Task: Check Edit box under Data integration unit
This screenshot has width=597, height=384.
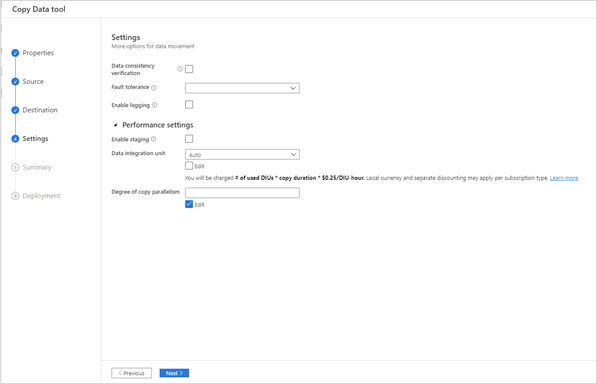Action: tap(189, 166)
